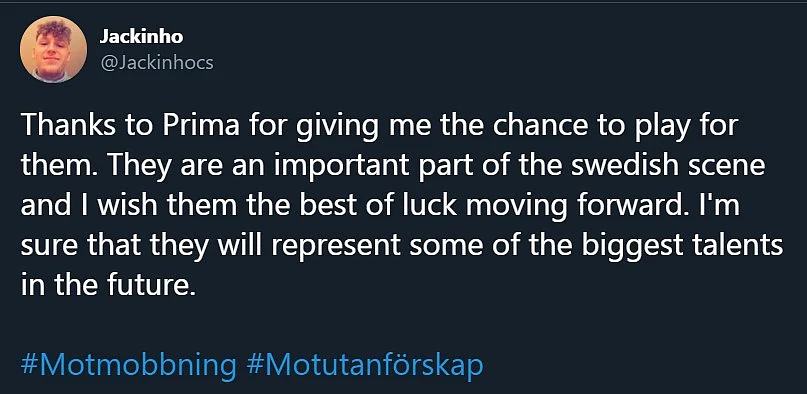Open the #Motmobbning hashtag
This screenshot has width=807, height=394.
tap(129, 365)
